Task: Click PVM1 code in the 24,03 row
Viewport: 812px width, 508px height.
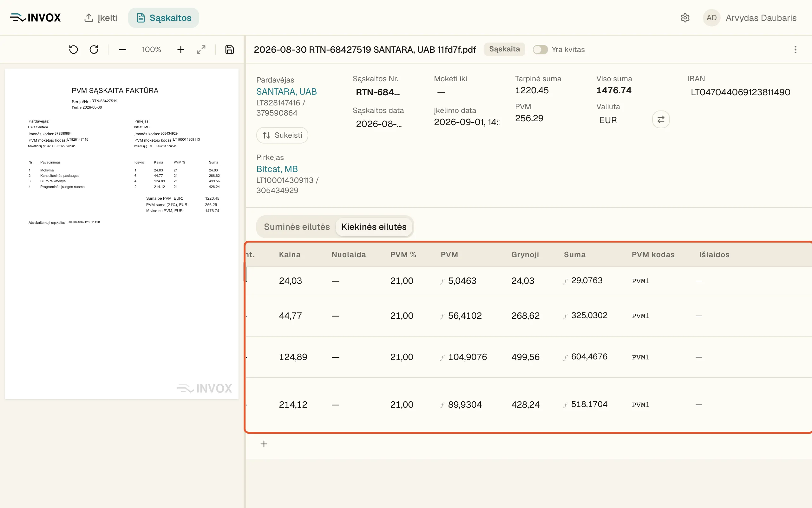Action: point(640,281)
